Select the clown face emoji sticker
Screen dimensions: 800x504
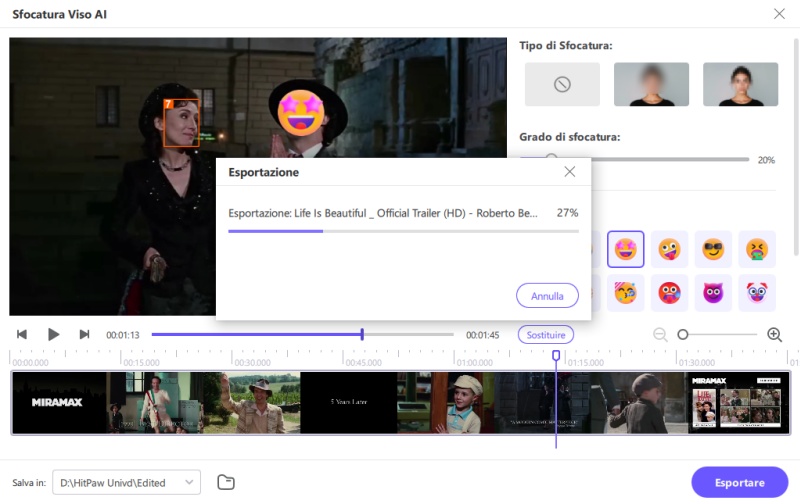point(757,293)
